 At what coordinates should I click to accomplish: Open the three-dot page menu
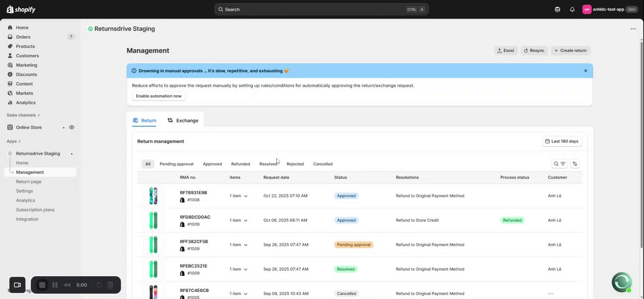[633, 29]
